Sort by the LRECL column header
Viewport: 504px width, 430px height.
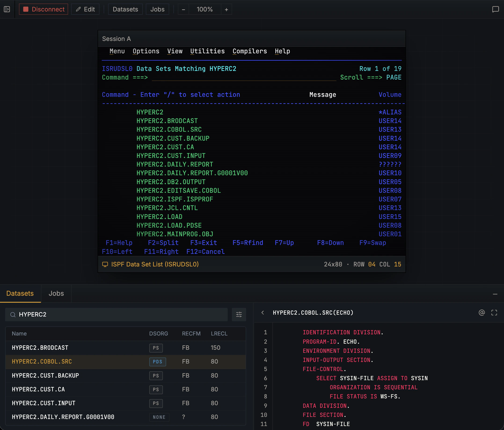219,333
